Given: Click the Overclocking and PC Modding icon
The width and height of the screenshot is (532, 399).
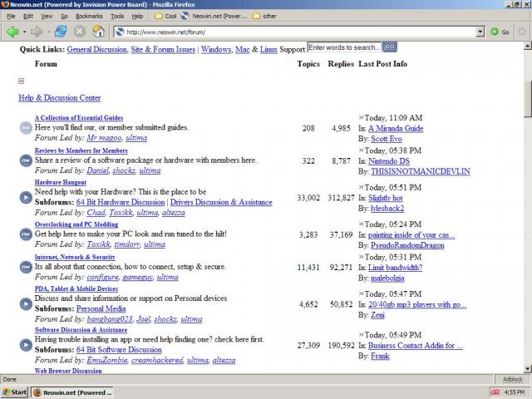Looking at the screenshot, I should 26,234.
